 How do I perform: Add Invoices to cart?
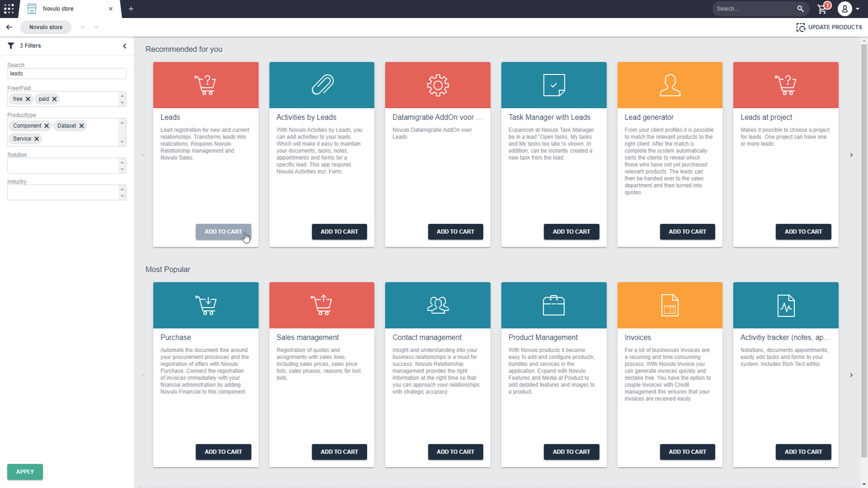687,452
